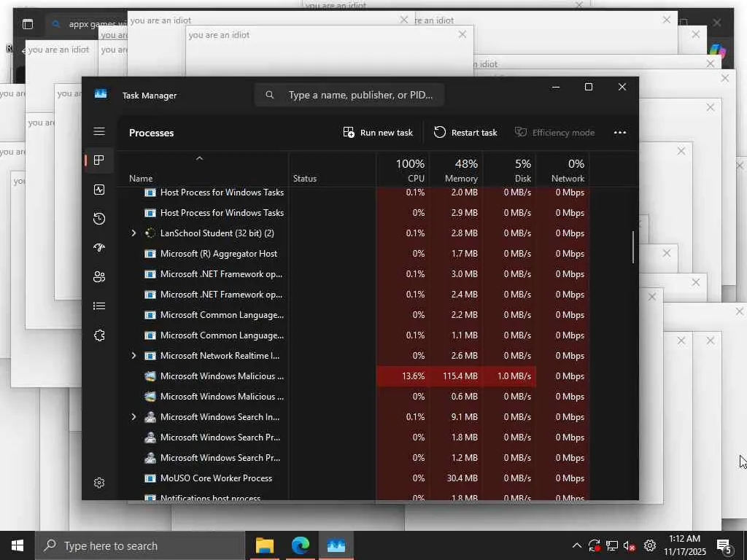Select the Processes page icon in sidebar
The height and width of the screenshot is (560, 747).
click(99, 160)
